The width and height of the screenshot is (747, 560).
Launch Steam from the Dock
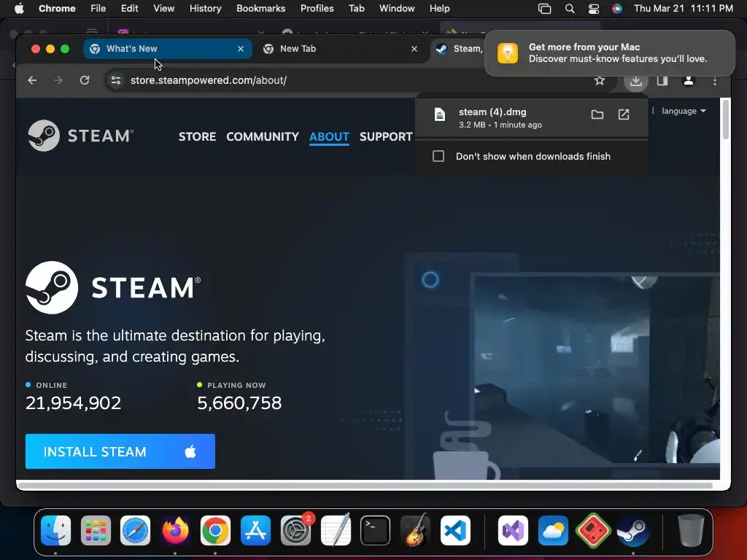(633, 531)
